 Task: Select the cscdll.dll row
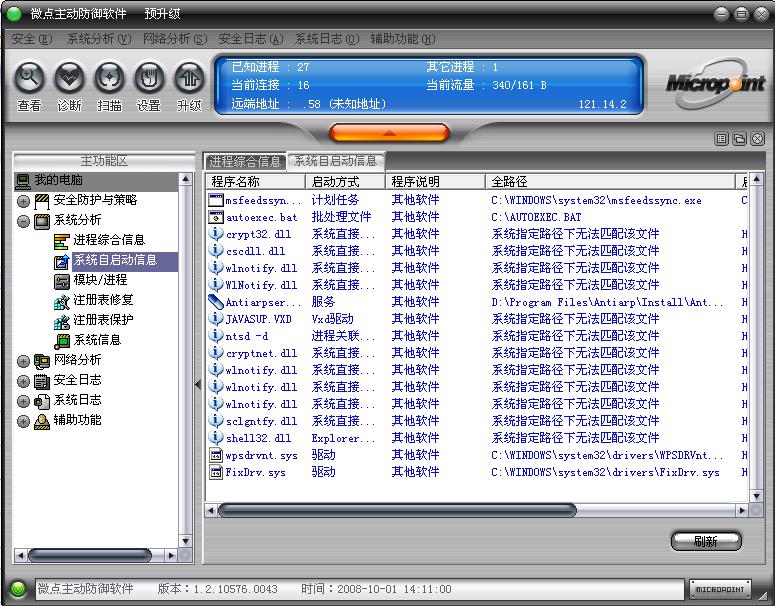click(477, 251)
